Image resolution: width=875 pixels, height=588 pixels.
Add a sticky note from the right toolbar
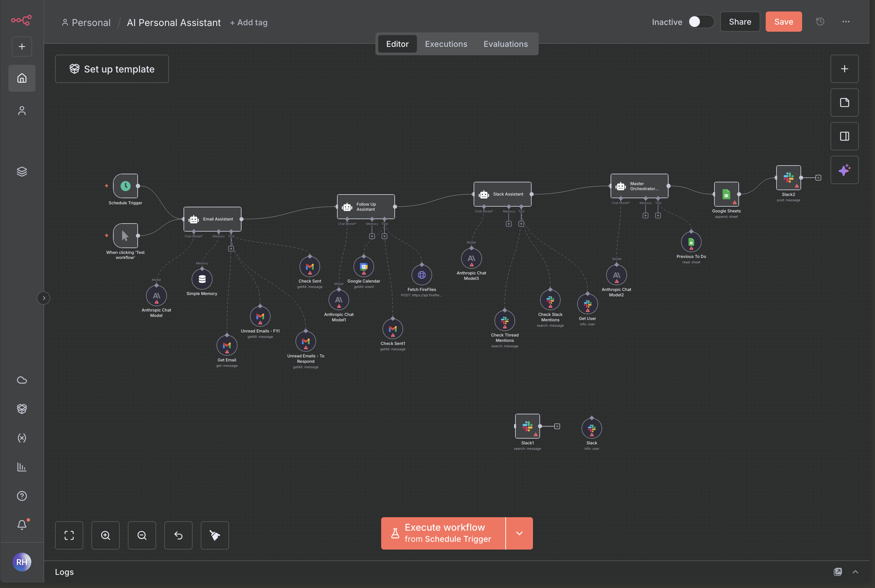(x=844, y=102)
